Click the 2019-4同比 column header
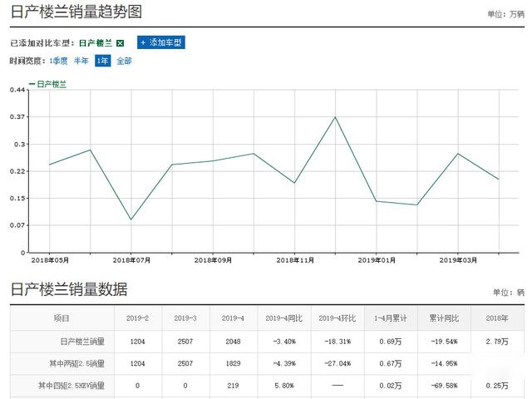Screen dimensions: 532x399 tap(284, 318)
